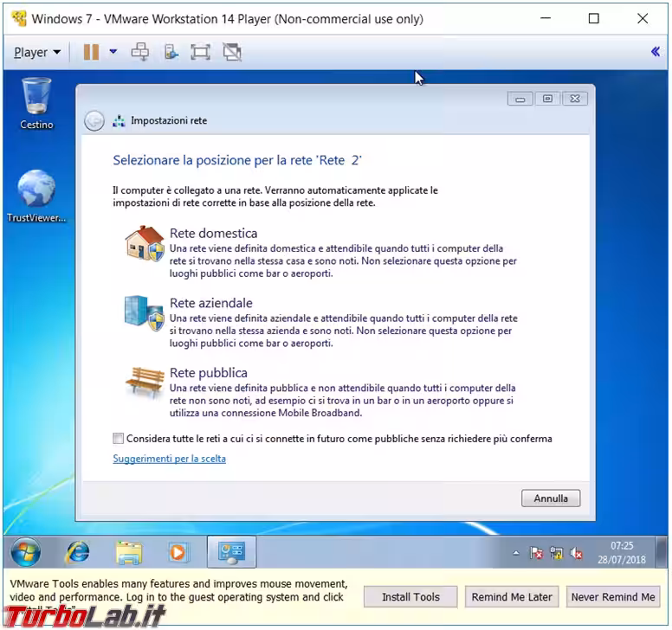Click Send Ctrl+Alt+Del toolbar icon
Image resolution: width=672 pixels, height=630 pixels.
(140, 52)
